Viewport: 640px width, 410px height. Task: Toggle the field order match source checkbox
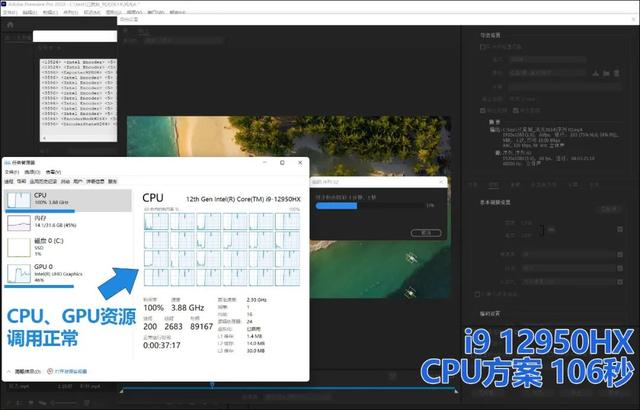pyautogui.click(x=620, y=268)
